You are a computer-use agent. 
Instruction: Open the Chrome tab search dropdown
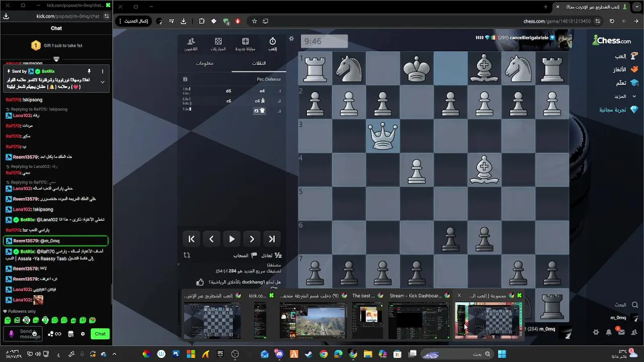(x=638, y=7)
